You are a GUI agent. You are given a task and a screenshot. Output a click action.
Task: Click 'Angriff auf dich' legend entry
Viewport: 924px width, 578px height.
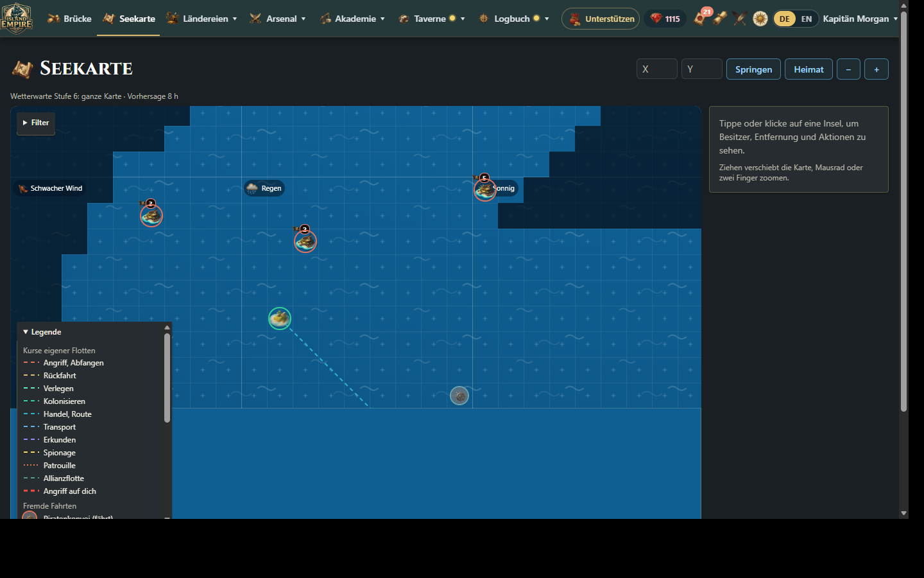(x=60, y=491)
